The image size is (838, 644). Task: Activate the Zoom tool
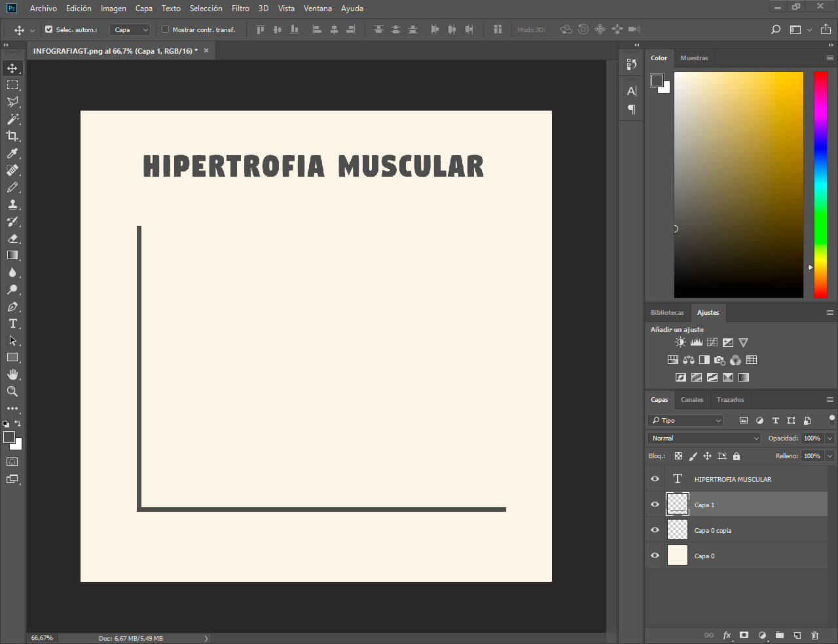(12, 391)
